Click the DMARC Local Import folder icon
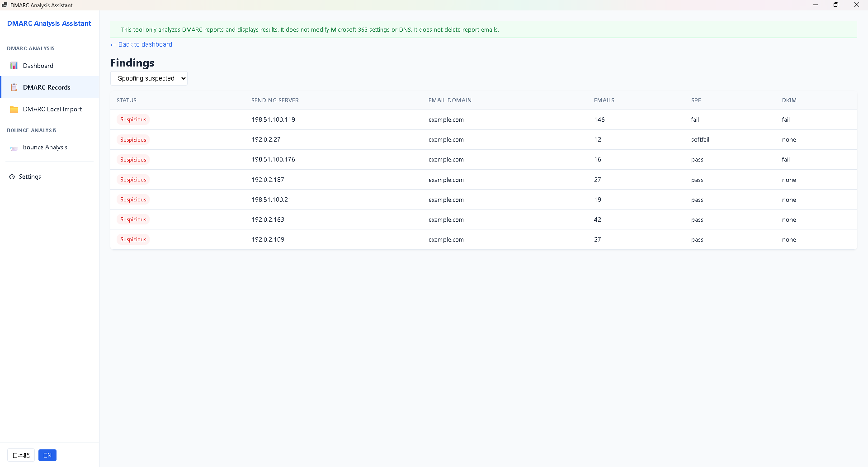 (14, 109)
